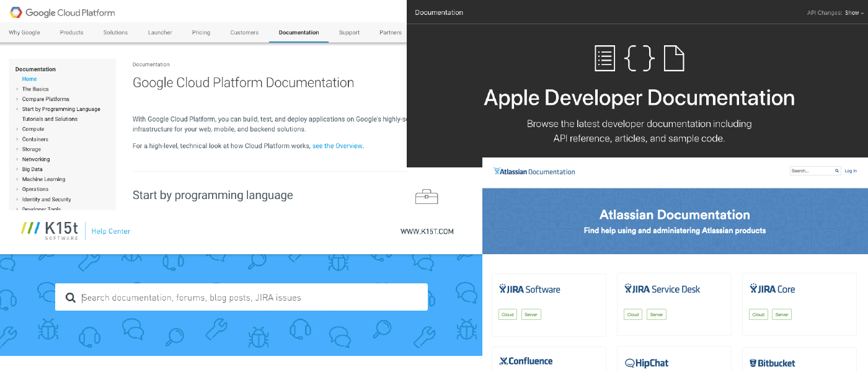868x372 pixels.
Task: Click the Atlassian Documentation logo
Action: [534, 171]
